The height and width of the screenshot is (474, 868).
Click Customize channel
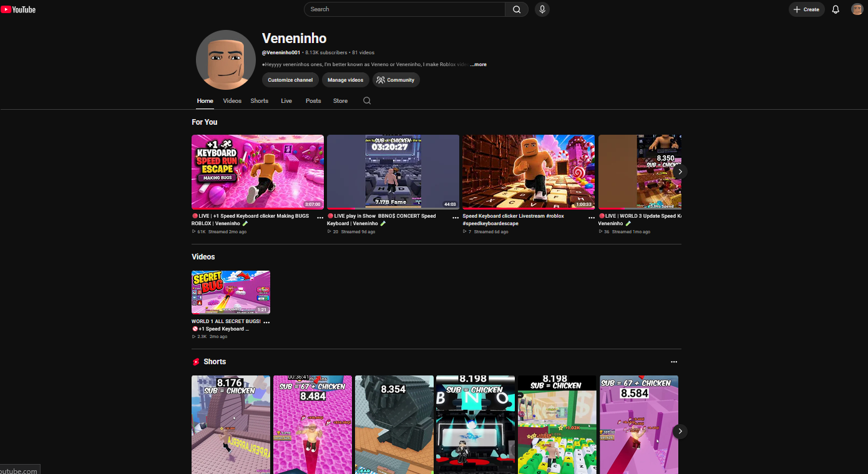tap(290, 80)
